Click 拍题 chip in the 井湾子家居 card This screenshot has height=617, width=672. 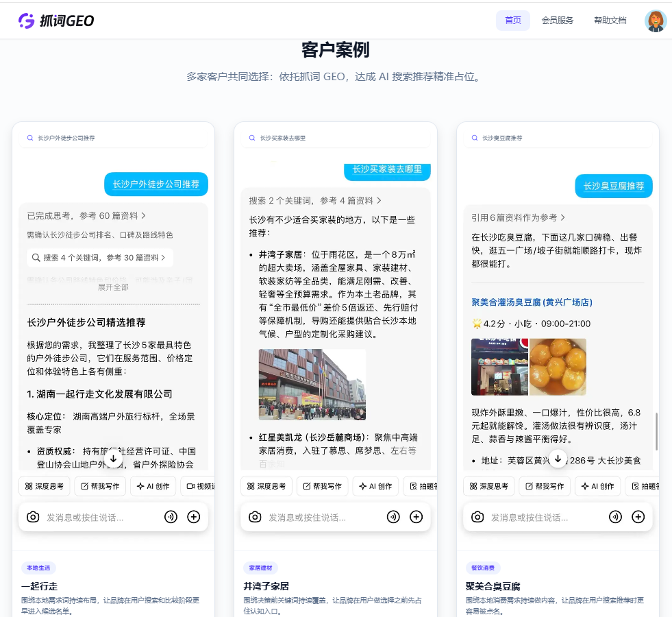click(x=420, y=486)
